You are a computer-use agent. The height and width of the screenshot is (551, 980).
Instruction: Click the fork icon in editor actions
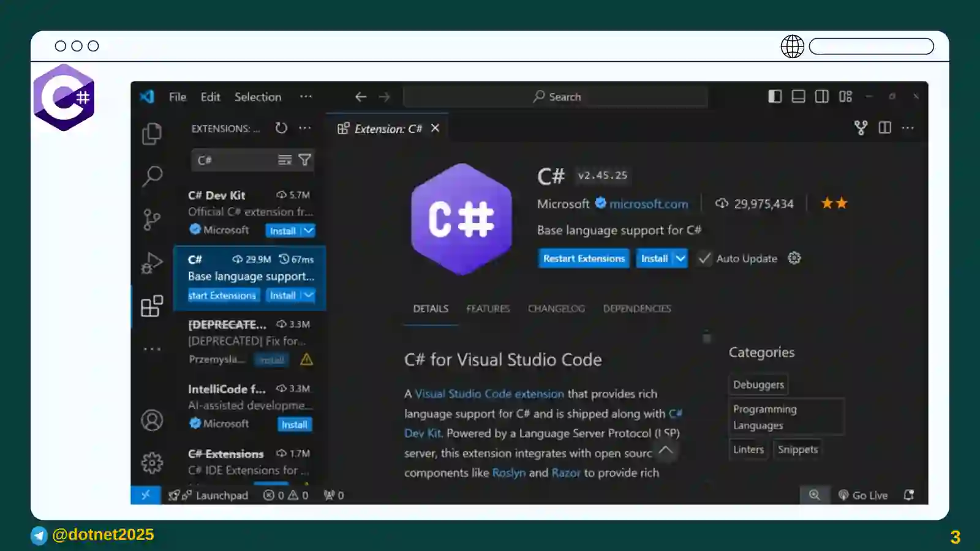pos(861,127)
